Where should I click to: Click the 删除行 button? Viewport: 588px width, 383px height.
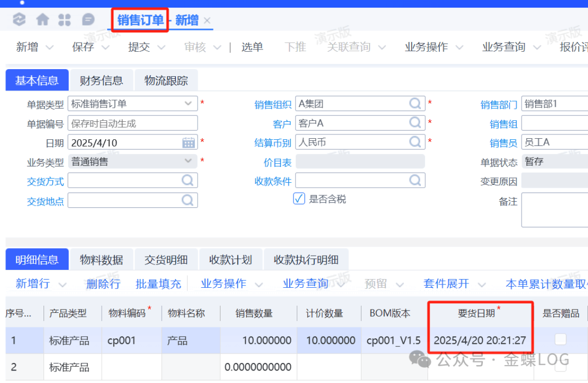tap(103, 283)
